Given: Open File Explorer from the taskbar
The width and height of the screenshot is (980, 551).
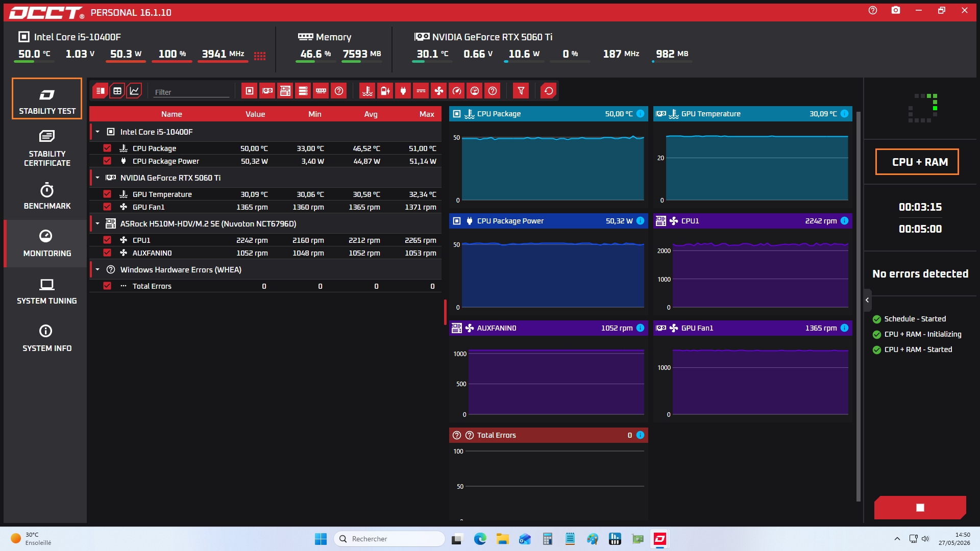Looking at the screenshot, I should tap(502, 539).
